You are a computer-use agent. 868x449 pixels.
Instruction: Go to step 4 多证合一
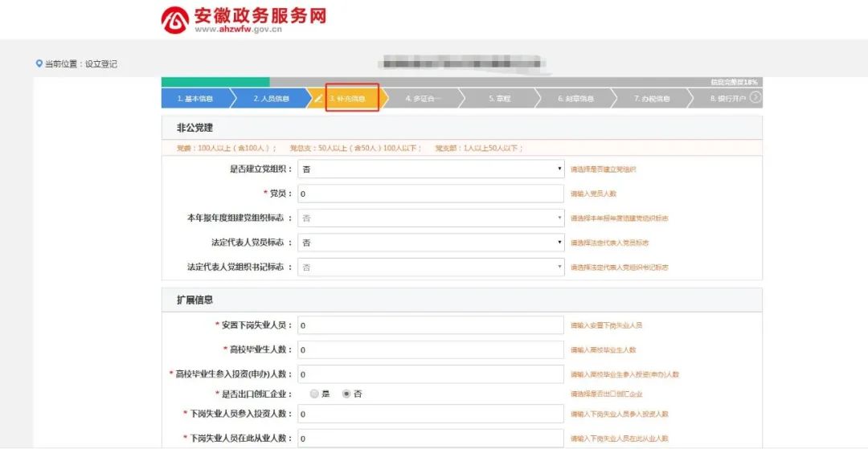pos(423,99)
